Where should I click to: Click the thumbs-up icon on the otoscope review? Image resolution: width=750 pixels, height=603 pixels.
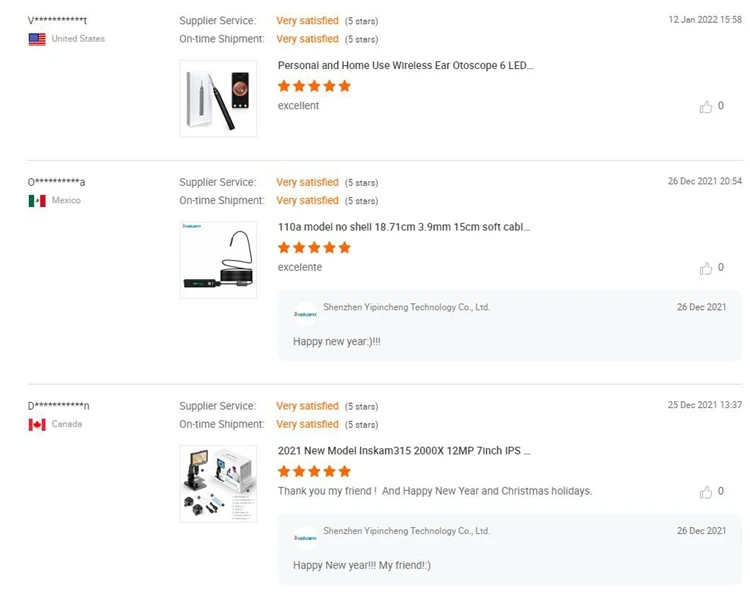707,107
